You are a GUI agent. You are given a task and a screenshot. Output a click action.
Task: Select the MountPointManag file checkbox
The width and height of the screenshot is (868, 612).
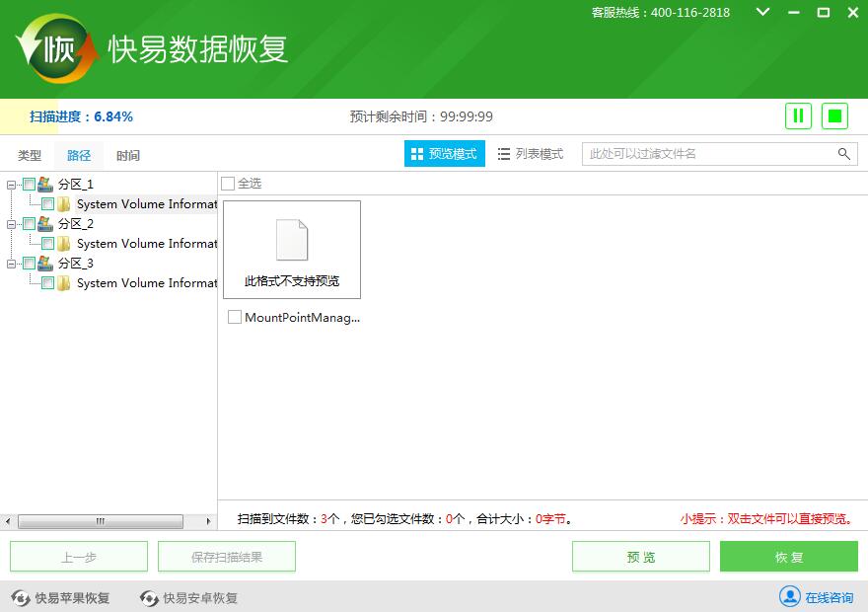[x=233, y=317]
